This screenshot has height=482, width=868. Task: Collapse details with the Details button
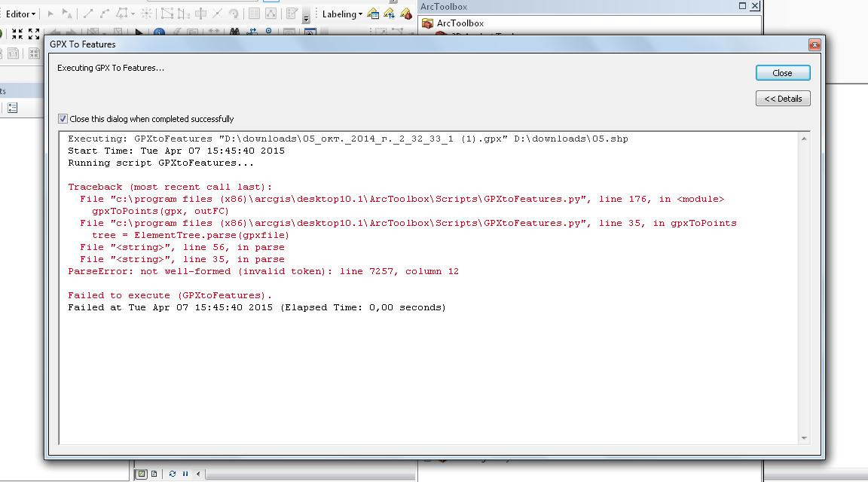[x=783, y=99]
